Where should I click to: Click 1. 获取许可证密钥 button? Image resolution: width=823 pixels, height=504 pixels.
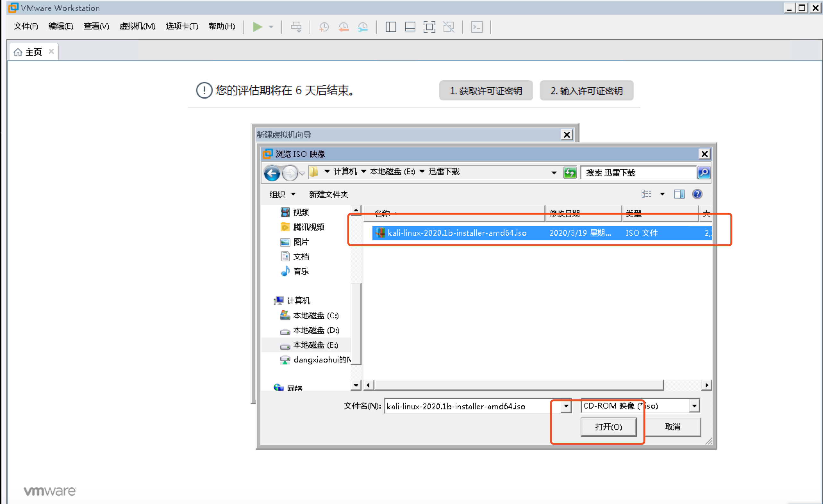[x=486, y=90]
